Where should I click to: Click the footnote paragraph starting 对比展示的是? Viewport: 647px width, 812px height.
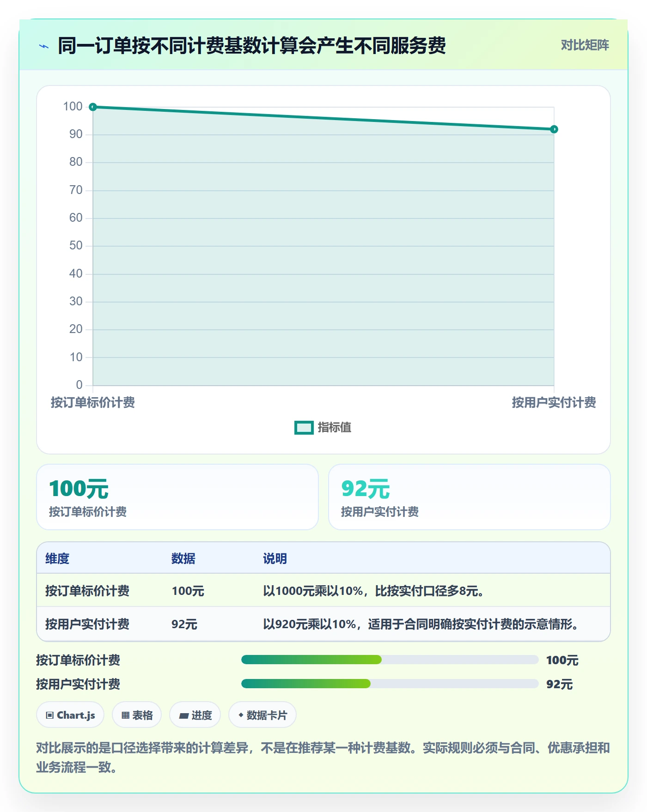point(323,757)
